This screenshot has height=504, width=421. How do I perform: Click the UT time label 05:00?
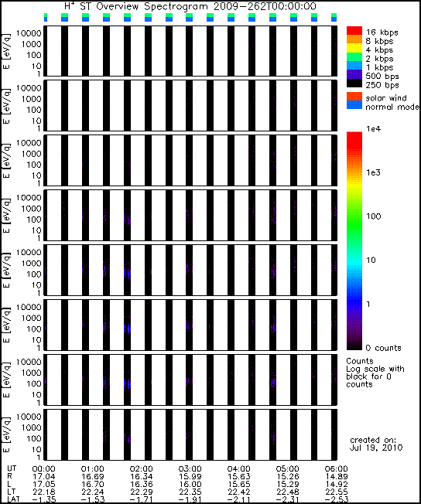287,469
